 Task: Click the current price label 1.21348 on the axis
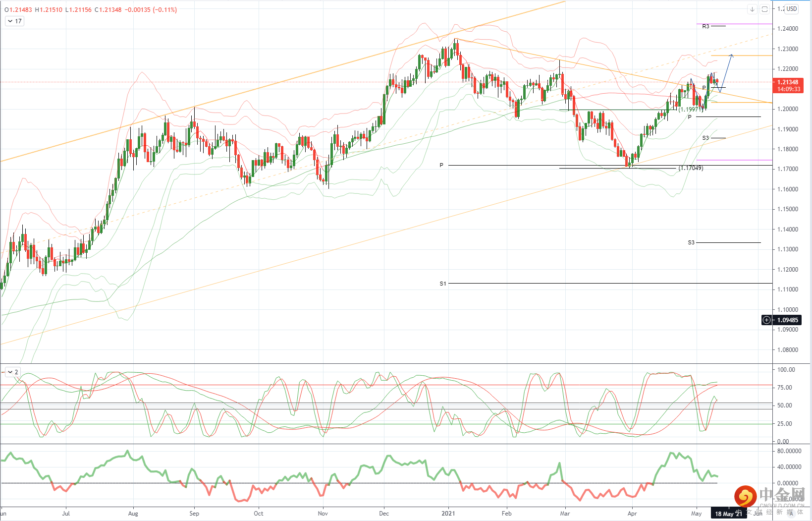[x=788, y=82]
